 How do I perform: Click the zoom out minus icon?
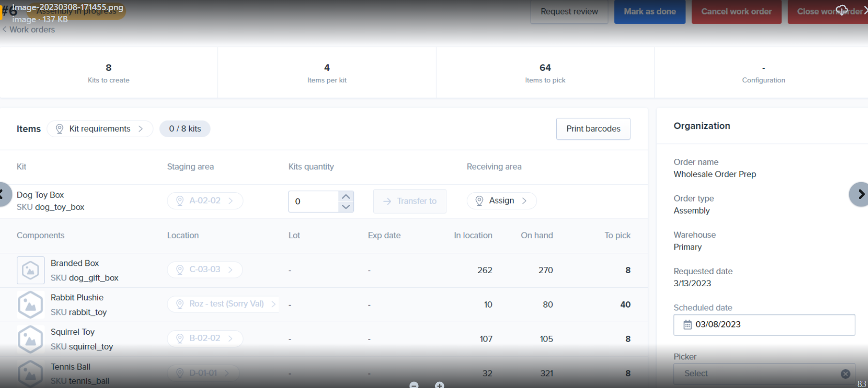tap(414, 385)
